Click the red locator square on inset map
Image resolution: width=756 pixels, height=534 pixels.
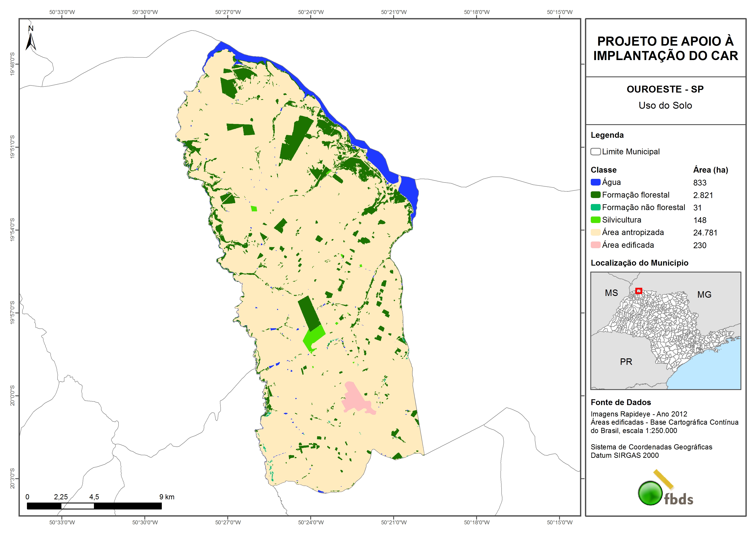click(x=638, y=291)
